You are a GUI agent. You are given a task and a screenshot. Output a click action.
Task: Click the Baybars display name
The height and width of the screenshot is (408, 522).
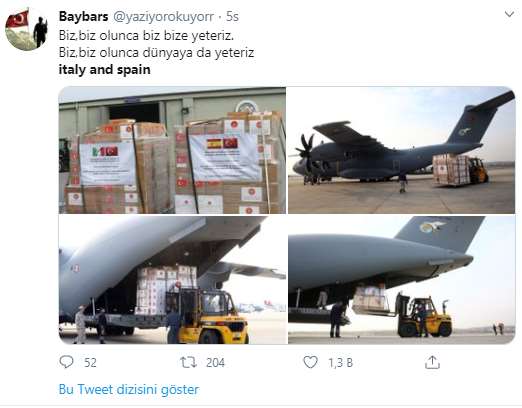click(x=83, y=16)
